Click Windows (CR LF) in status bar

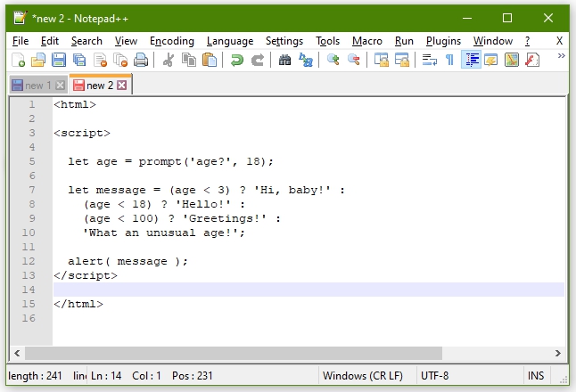363,375
